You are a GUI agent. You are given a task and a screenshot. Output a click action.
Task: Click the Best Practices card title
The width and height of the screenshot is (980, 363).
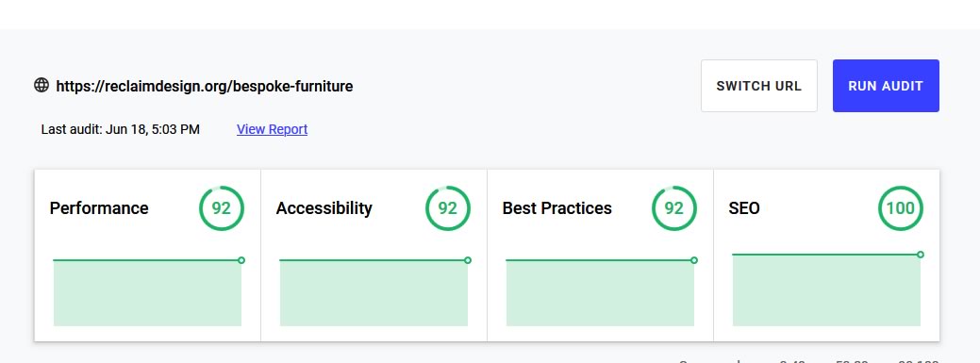tap(556, 208)
